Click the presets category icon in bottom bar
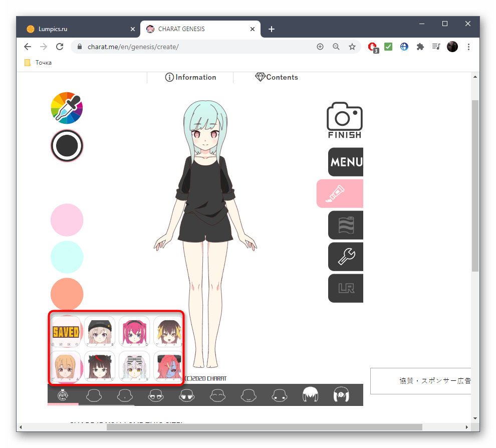496x448 pixels. pyautogui.click(x=63, y=396)
